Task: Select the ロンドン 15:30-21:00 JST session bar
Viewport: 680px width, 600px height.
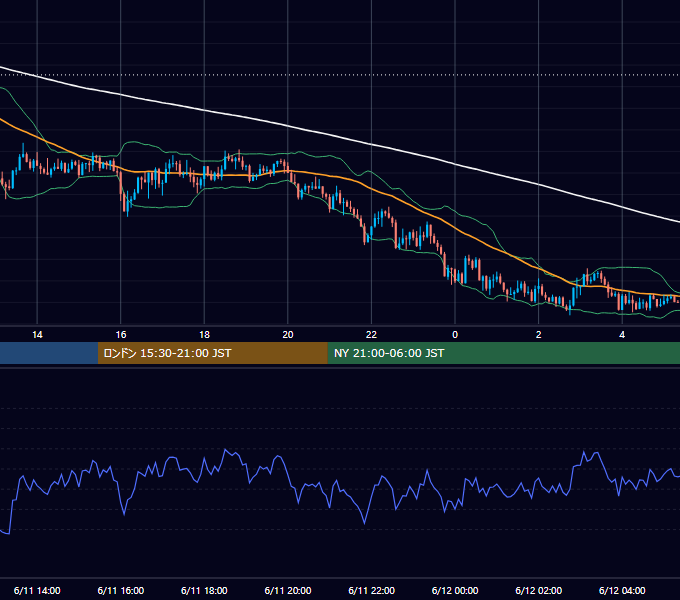Action: point(212,353)
